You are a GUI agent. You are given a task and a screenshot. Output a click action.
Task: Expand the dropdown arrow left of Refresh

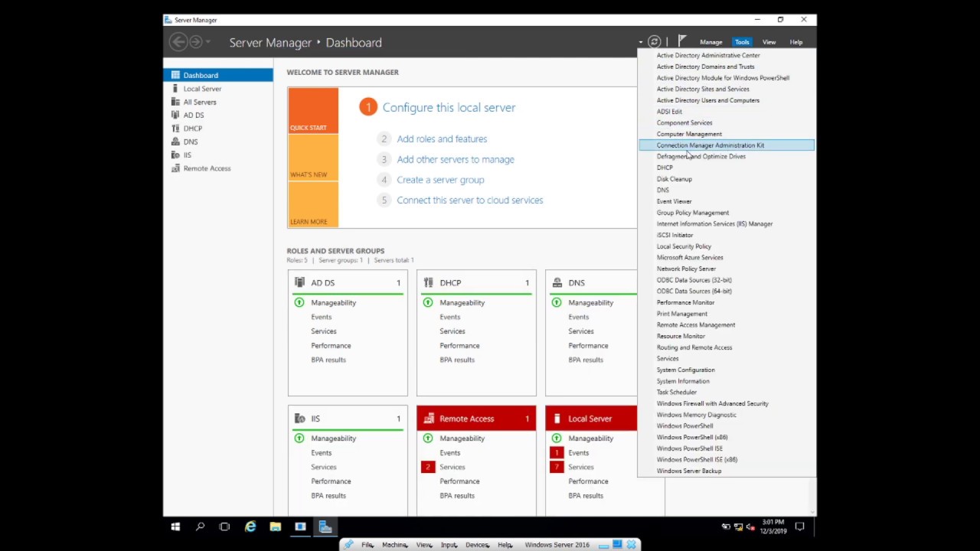[x=641, y=43]
